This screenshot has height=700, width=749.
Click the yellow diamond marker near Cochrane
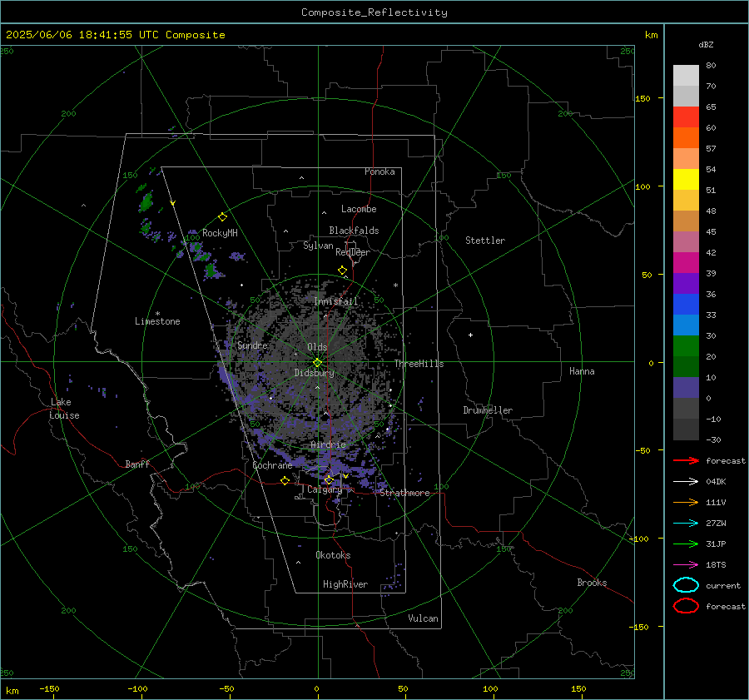pos(285,480)
